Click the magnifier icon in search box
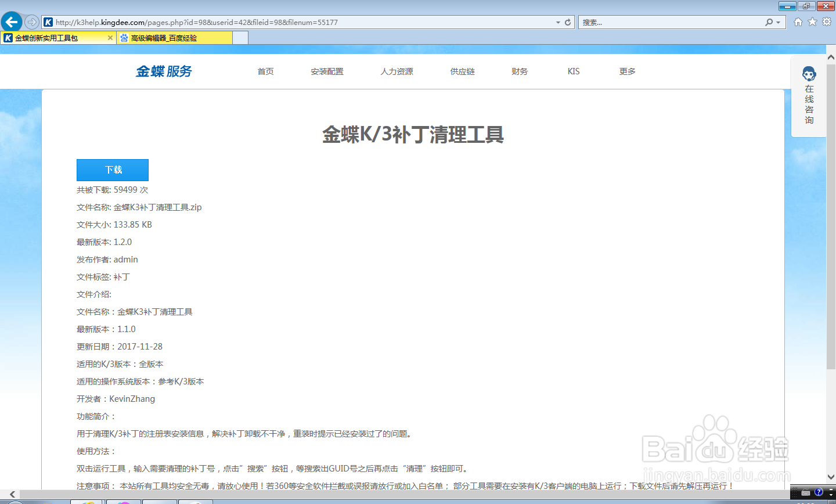836x504 pixels. tap(769, 22)
